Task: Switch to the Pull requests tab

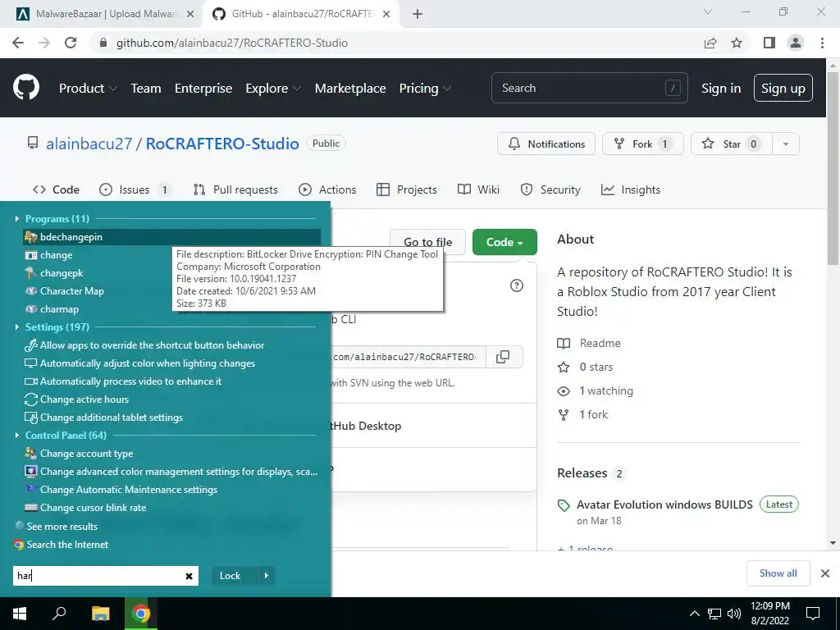Action: pos(235,189)
